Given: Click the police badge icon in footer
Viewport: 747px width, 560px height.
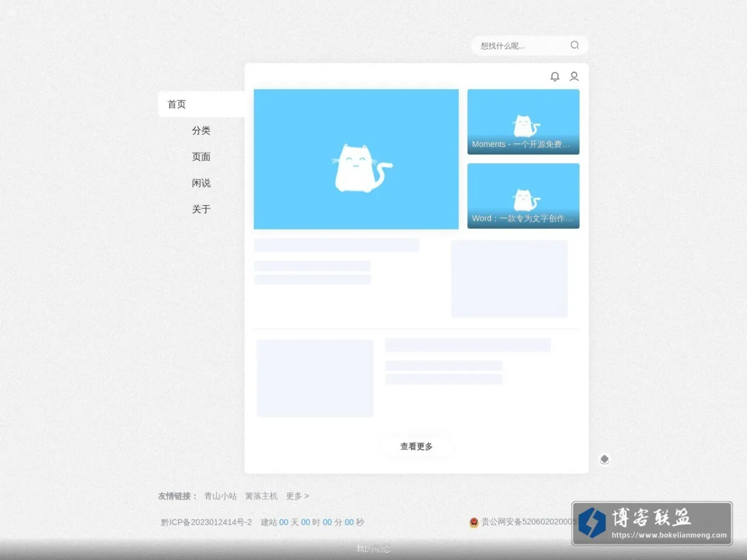Looking at the screenshot, I should coord(474,523).
